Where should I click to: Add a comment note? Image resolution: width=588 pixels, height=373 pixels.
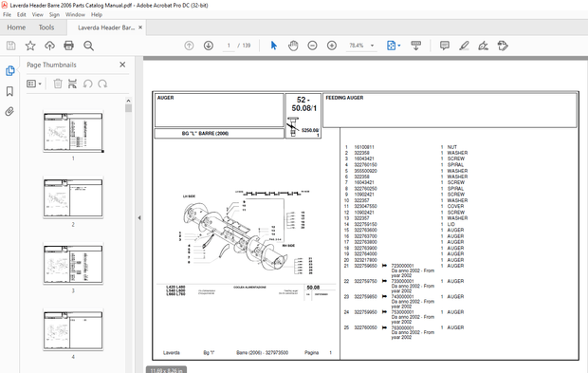pyautogui.click(x=445, y=46)
